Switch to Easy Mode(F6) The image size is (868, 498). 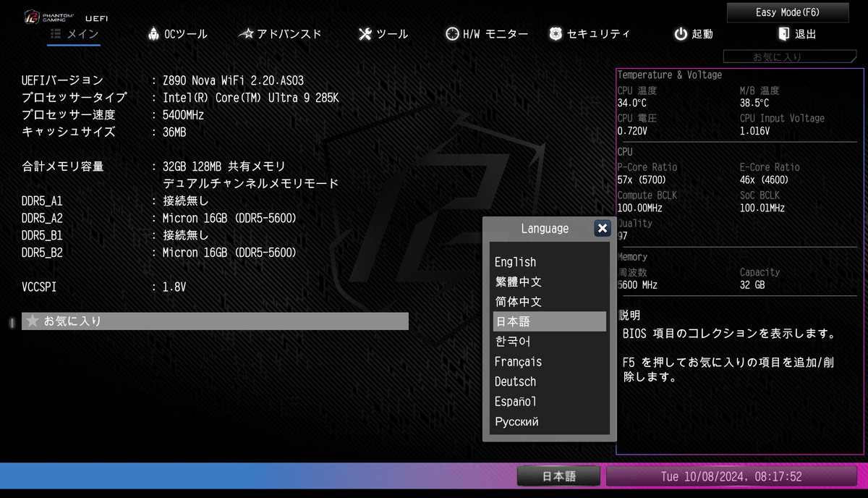(x=788, y=12)
